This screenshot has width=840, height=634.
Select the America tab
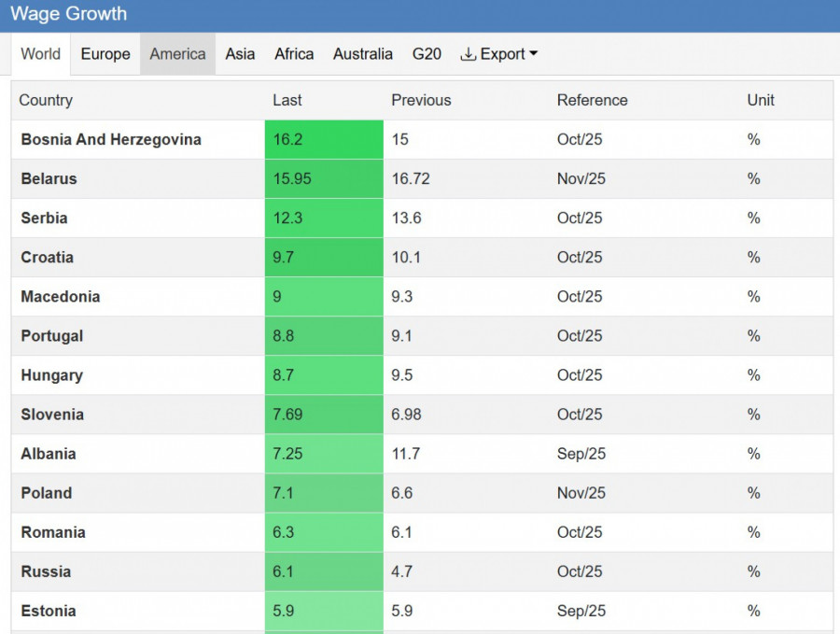pos(177,54)
